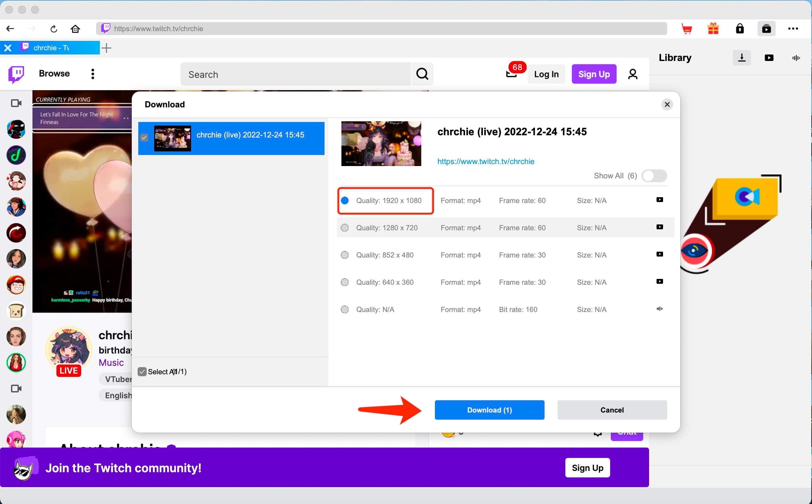This screenshot has width=812, height=504.
Task: Click the downloads icon next to Library
Action: click(742, 58)
